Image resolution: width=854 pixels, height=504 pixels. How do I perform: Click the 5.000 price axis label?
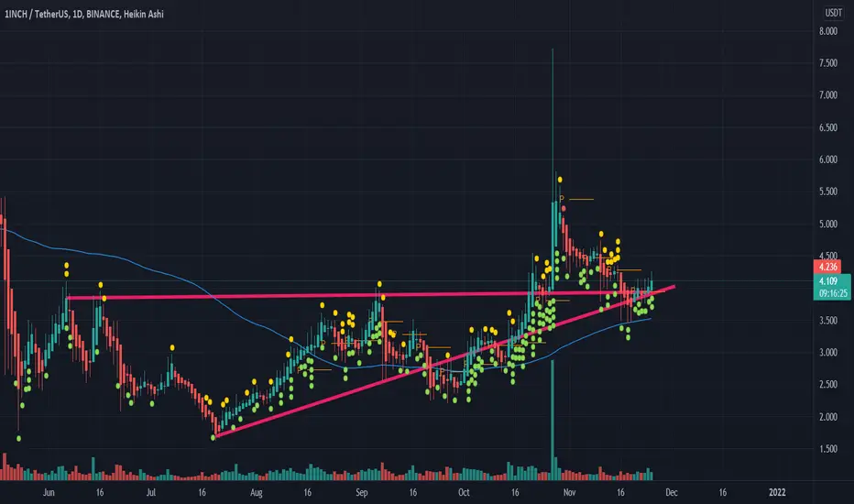click(827, 224)
